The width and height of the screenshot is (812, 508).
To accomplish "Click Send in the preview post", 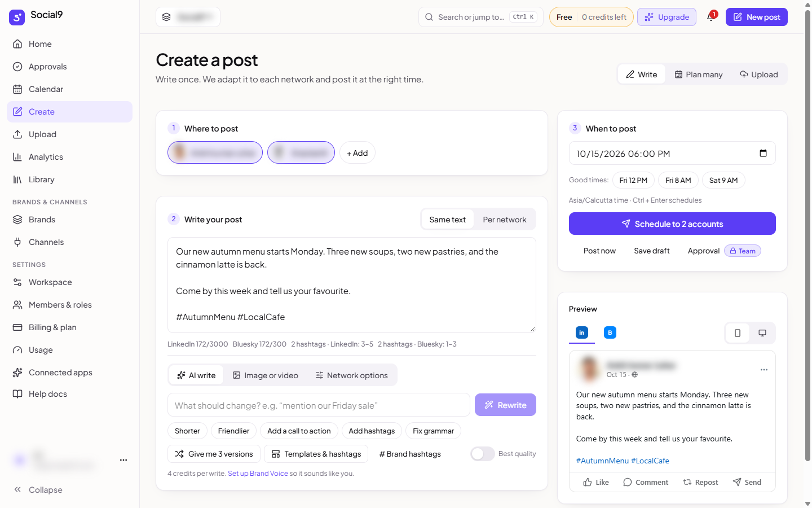I will [x=747, y=482].
